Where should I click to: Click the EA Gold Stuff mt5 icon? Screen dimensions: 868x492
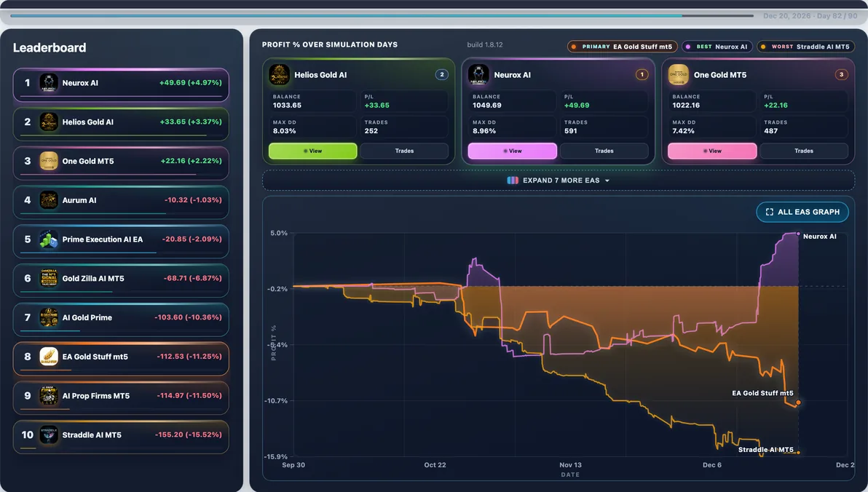pyautogui.click(x=49, y=357)
